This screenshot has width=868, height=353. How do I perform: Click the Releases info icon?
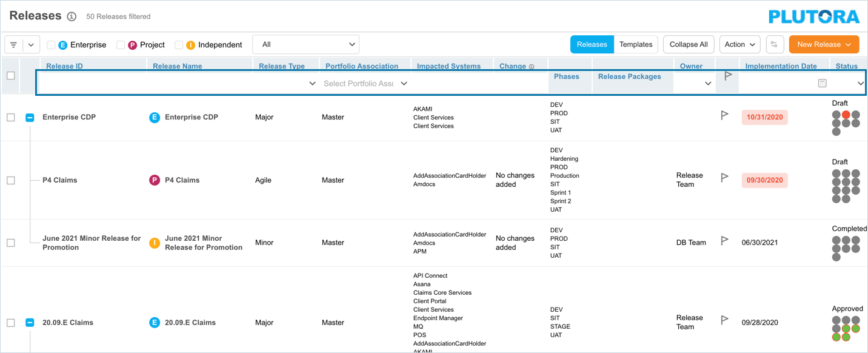click(72, 16)
